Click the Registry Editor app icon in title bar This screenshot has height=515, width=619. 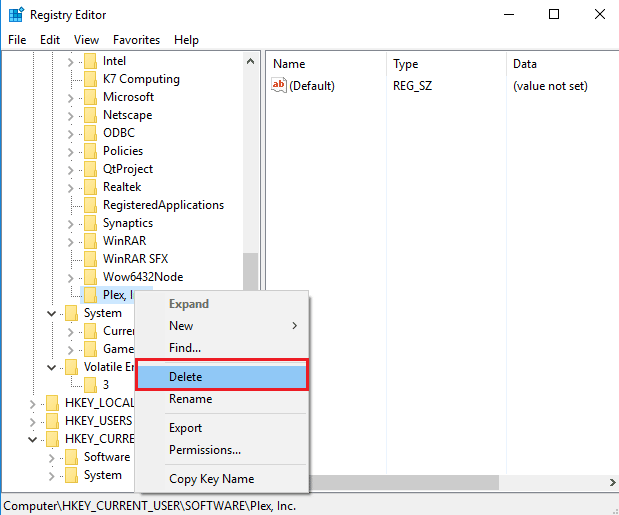(16, 15)
